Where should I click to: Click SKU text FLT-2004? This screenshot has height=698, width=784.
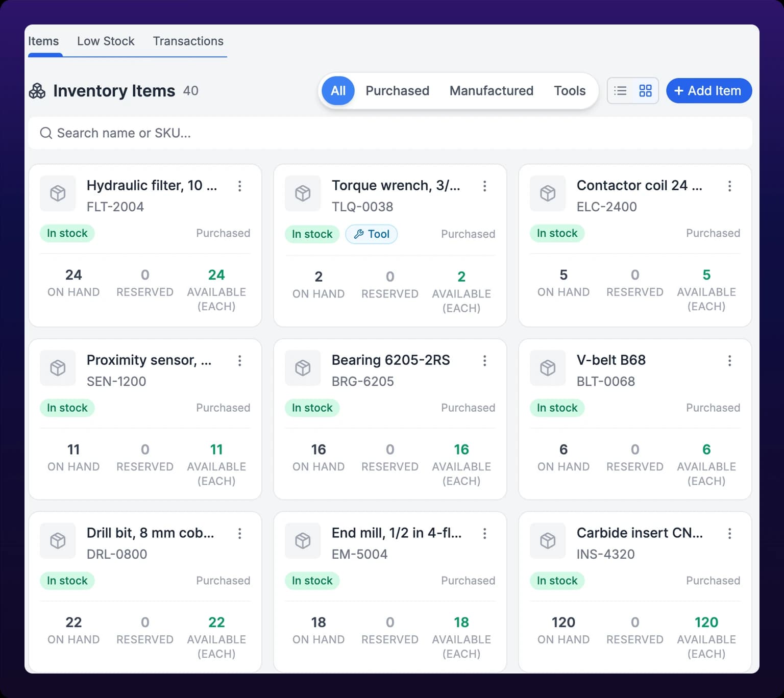[x=115, y=207]
